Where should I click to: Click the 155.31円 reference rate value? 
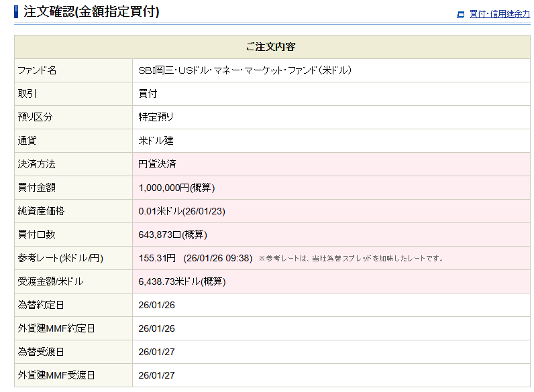[x=157, y=258]
